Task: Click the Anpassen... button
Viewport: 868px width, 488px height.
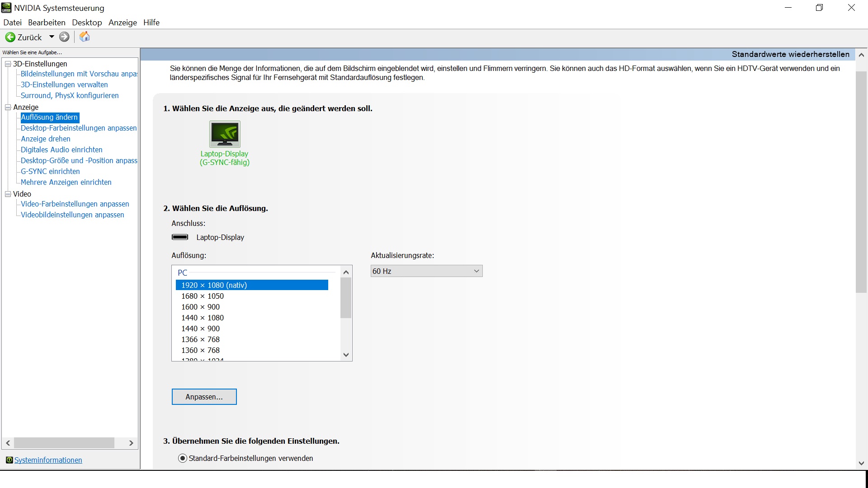Action: [x=204, y=397]
